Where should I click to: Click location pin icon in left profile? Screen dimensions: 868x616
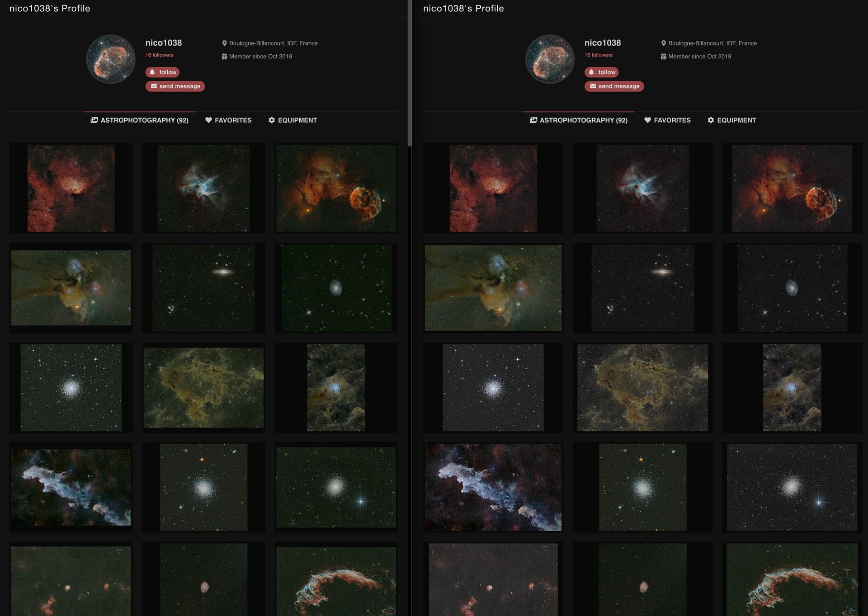point(224,43)
